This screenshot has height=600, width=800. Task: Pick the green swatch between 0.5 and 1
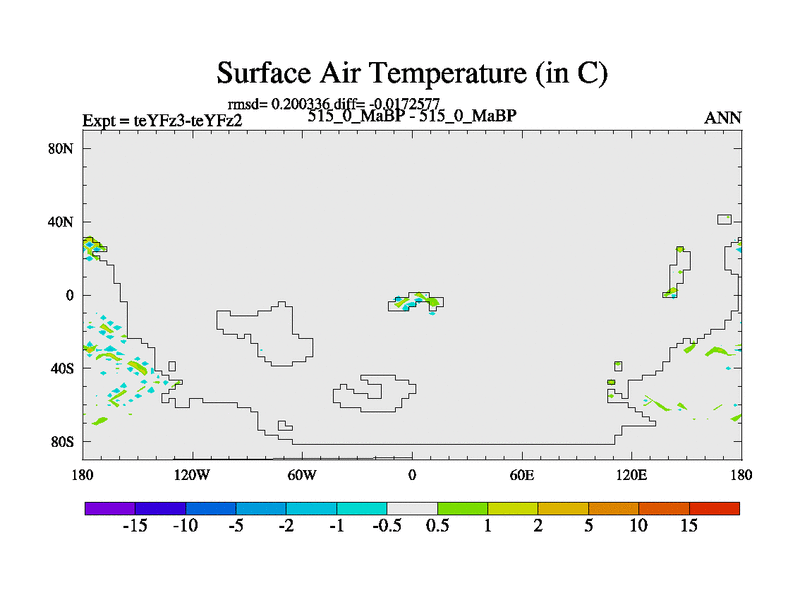click(x=462, y=508)
